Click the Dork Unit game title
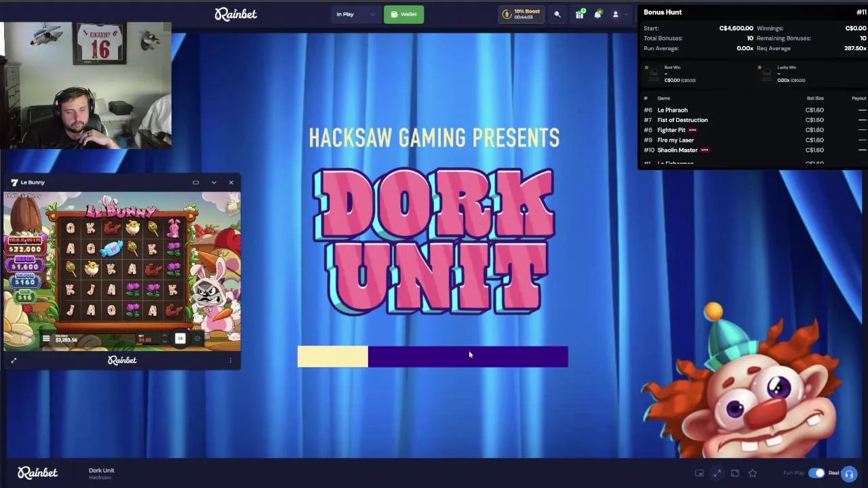 tap(102, 470)
